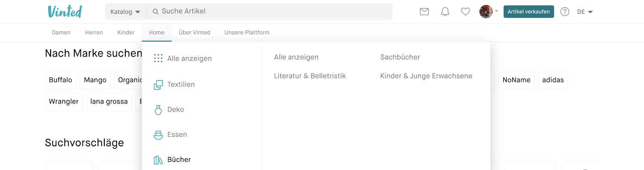Open the Literatur & Belletristik link
644x170 pixels.
pos(310,76)
